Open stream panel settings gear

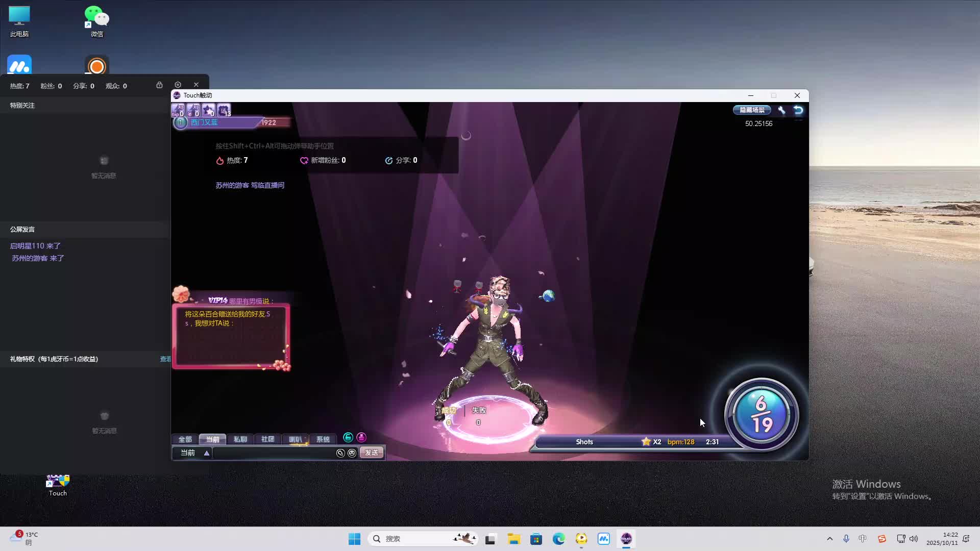pyautogui.click(x=178, y=85)
